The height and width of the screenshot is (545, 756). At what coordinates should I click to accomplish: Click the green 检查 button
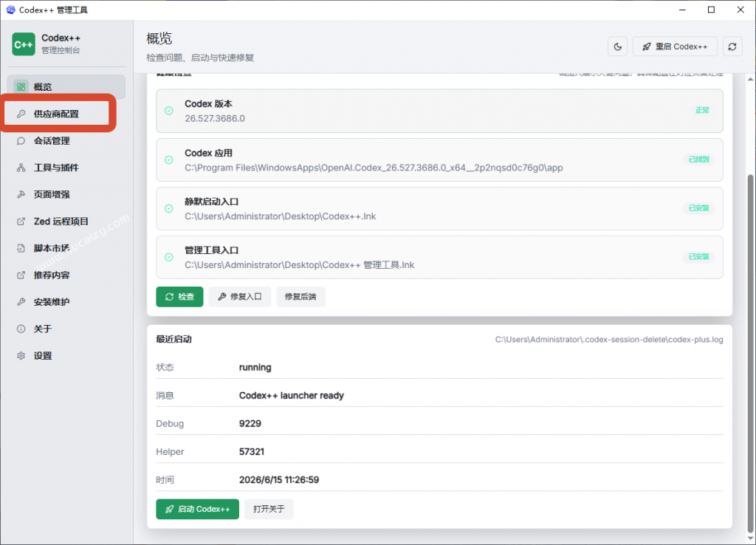tap(179, 297)
